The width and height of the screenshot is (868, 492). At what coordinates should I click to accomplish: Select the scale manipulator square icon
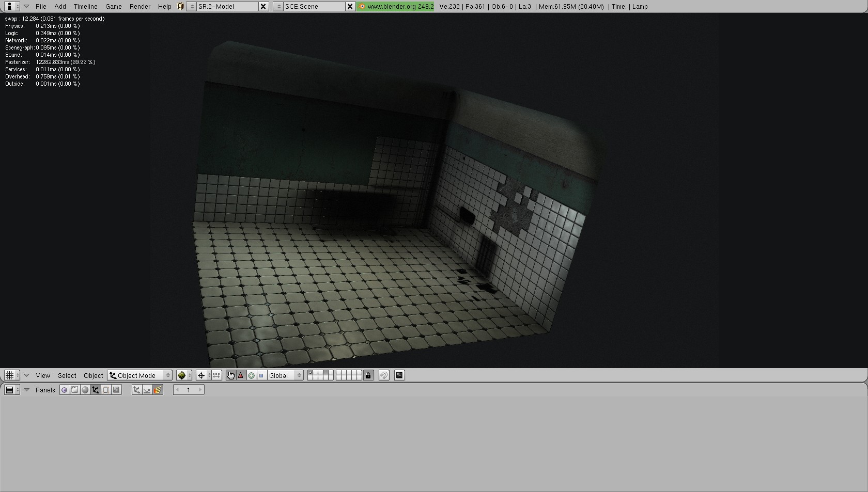(x=261, y=375)
